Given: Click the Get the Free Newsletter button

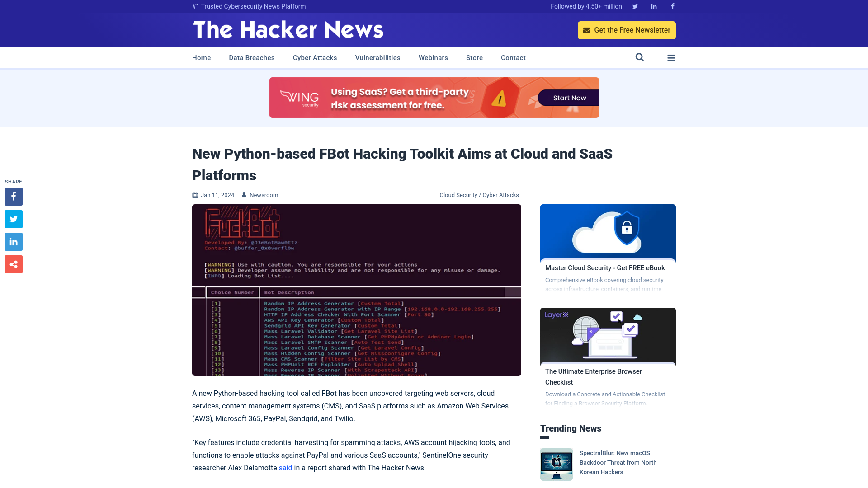Looking at the screenshot, I should click(x=627, y=30).
